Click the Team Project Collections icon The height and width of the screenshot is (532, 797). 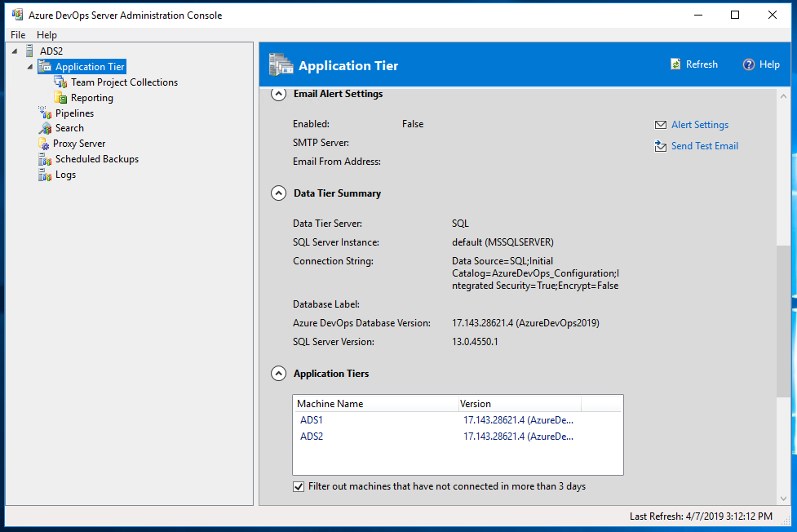tap(60, 82)
